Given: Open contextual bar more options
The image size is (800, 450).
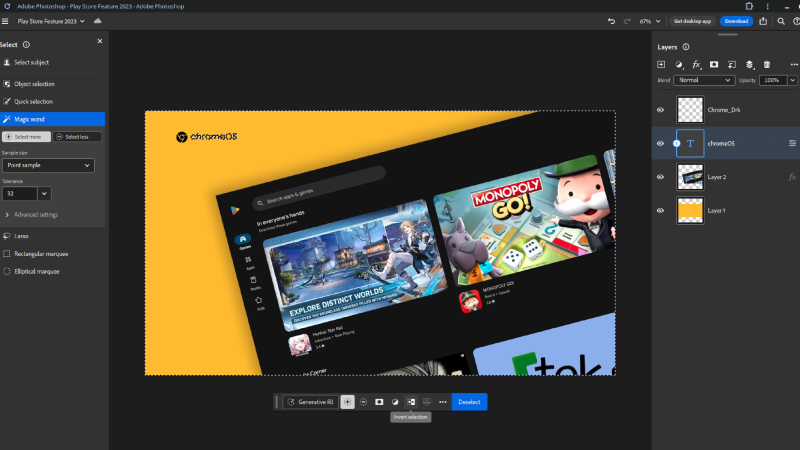Looking at the screenshot, I should click(443, 402).
